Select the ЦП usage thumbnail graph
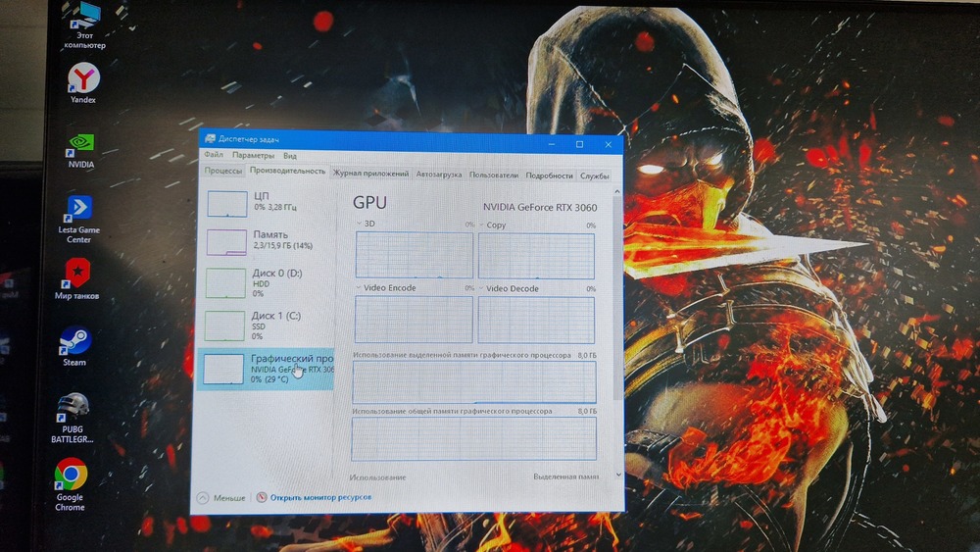The width and height of the screenshot is (980, 552). point(227,204)
